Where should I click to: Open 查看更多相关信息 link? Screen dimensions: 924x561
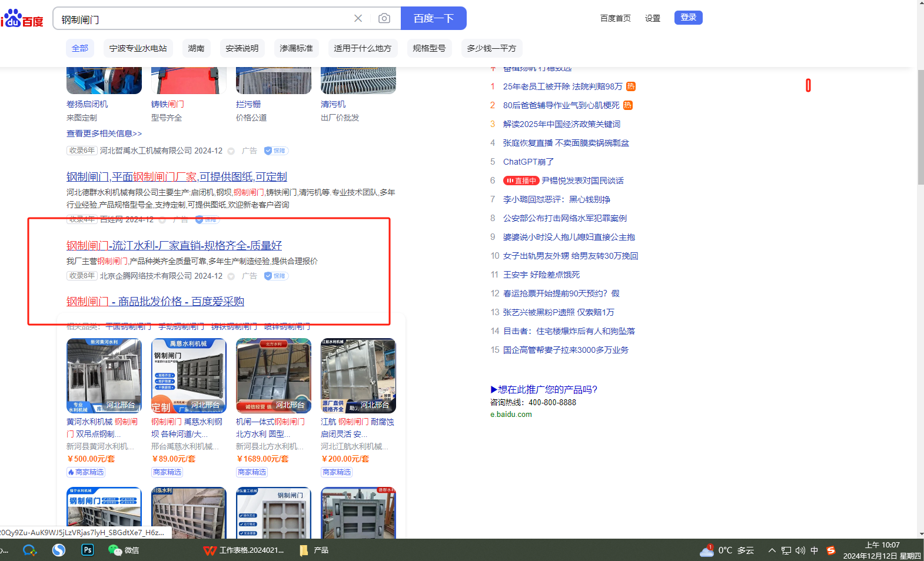tap(104, 133)
